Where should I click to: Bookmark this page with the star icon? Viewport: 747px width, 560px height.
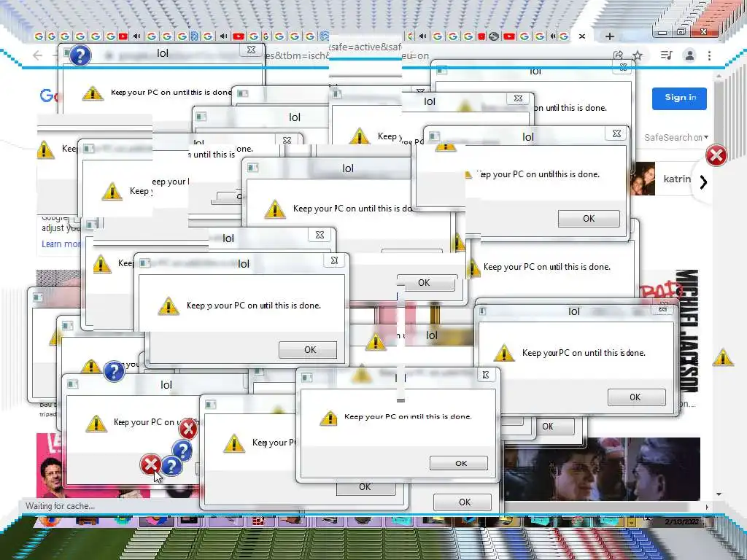[638, 55]
